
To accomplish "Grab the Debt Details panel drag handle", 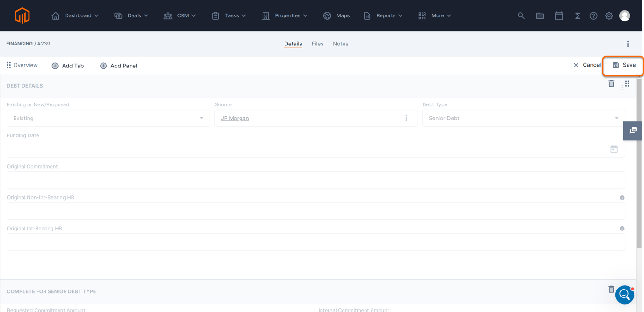I will click(627, 83).
